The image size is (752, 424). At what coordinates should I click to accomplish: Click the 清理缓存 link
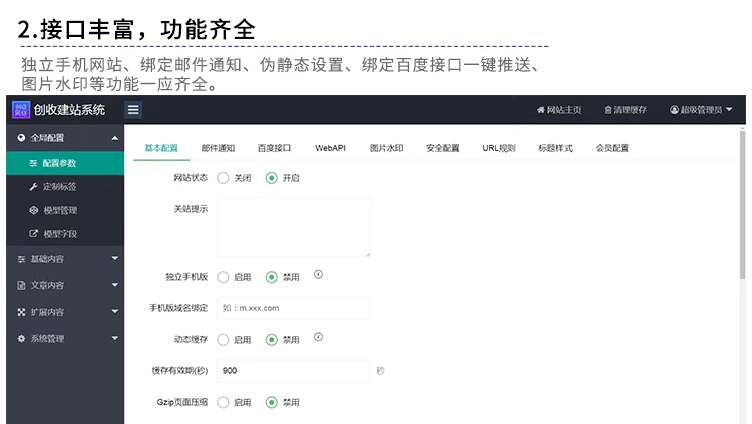630,110
